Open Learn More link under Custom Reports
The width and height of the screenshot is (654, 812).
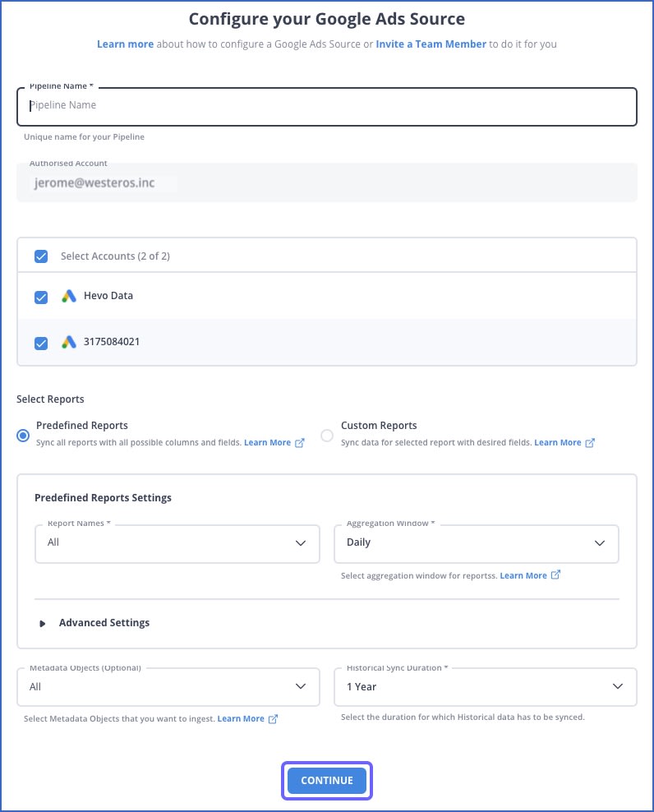point(558,443)
